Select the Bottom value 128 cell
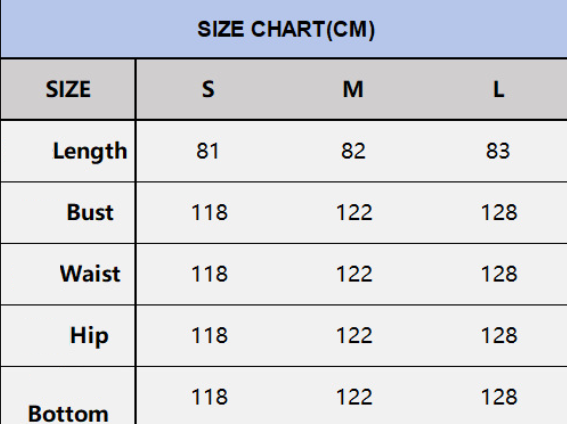The width and height of the screenshot is (567, 424). tap(499, 397)
